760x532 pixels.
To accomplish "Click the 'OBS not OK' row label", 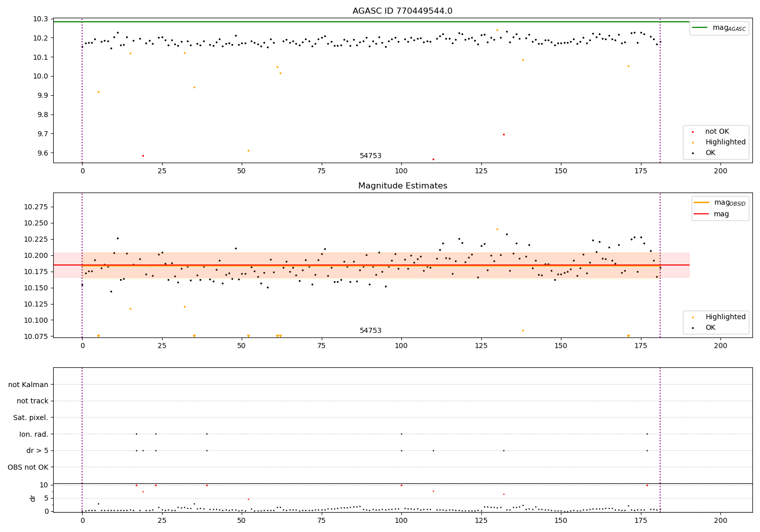I will 28,467.
